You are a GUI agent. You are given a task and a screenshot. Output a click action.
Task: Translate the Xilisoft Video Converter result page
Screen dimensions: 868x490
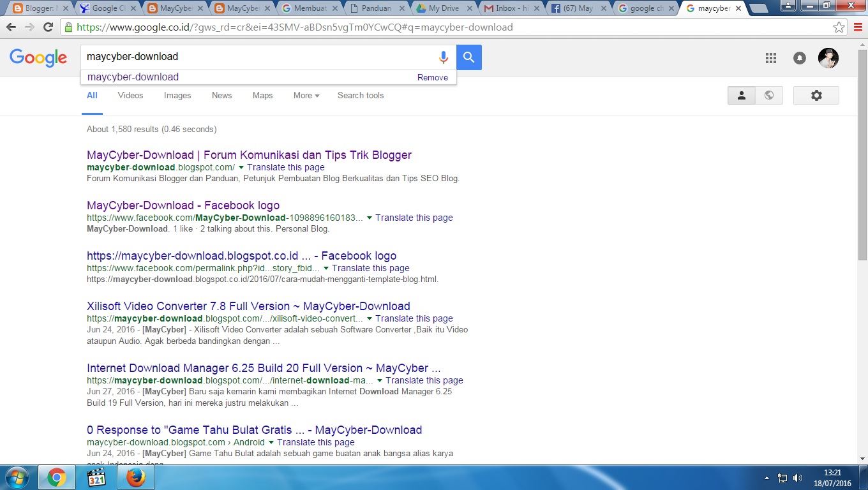click(x=414, y=319)
